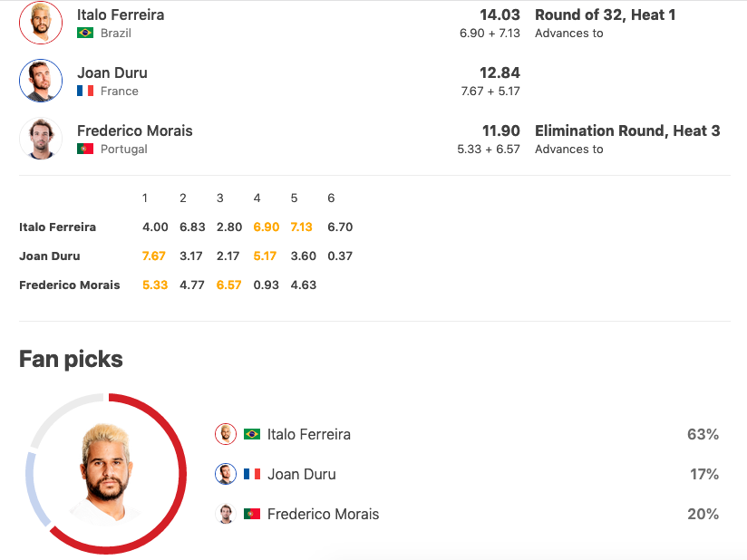Open Italo Ferreira's profile avatar at top
747x560 pixels.
(x=41, y=23)
